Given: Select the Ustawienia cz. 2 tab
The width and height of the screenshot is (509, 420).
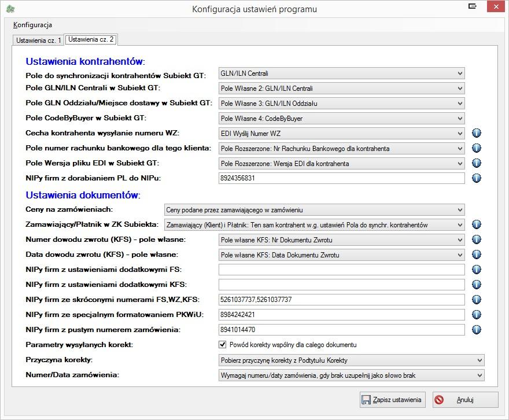Looking at the screenshot, I should click(x=91, y=39).
